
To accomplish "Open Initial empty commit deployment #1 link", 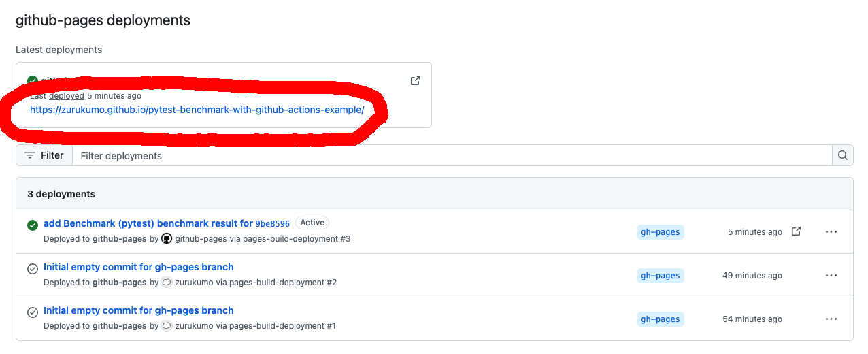I will pos(139,310).
